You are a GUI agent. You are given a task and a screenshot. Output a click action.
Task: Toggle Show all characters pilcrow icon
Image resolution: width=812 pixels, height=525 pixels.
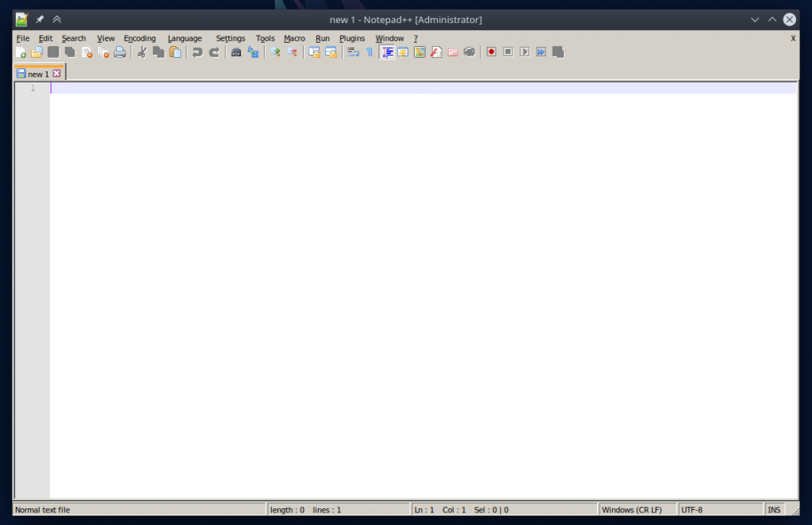coord(370,52)
